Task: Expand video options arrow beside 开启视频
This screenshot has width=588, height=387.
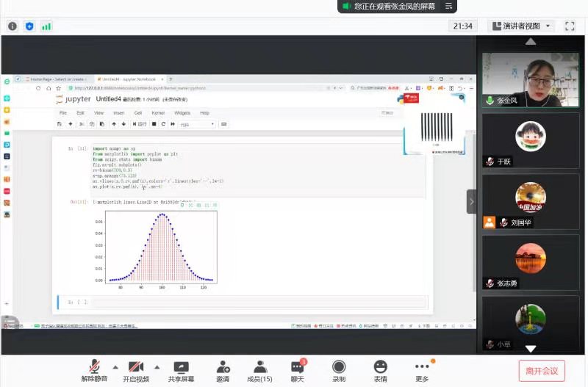Action: (x=157, y=366)
